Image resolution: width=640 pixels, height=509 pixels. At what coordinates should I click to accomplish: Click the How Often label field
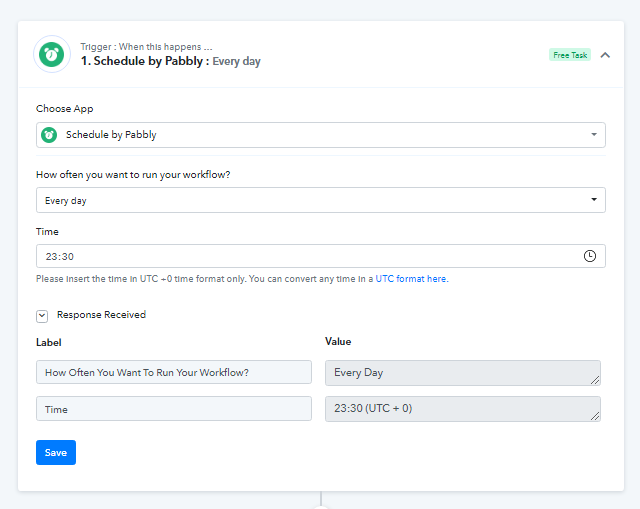pyautogui.click(x=174, y=372)
